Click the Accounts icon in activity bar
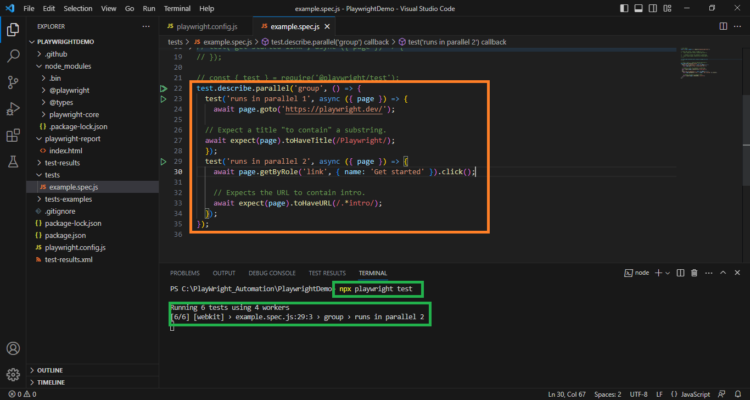The height and width of the screenshot is (400, 750). [13, 349]
